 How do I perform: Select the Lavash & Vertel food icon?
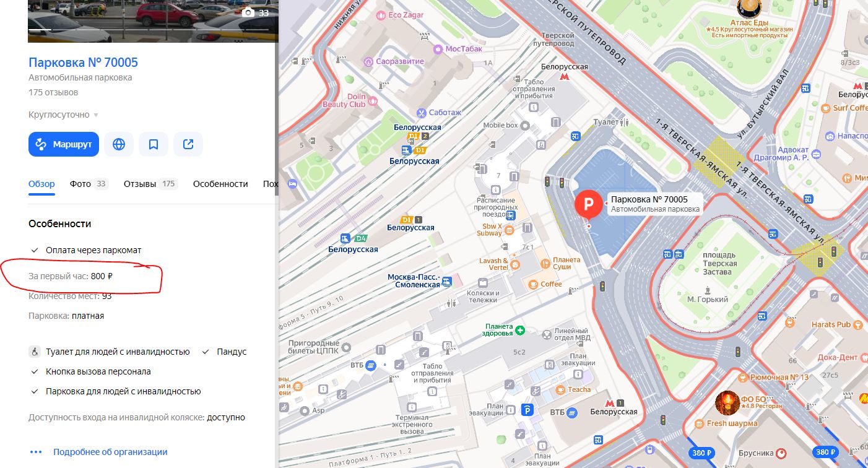click(515, 264)
